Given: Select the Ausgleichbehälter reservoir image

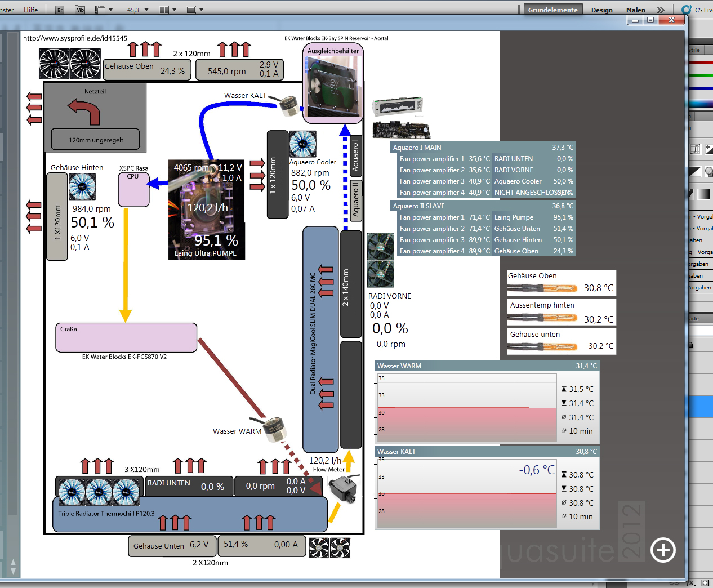Looking at the screenshot, I should click(333, 90).
